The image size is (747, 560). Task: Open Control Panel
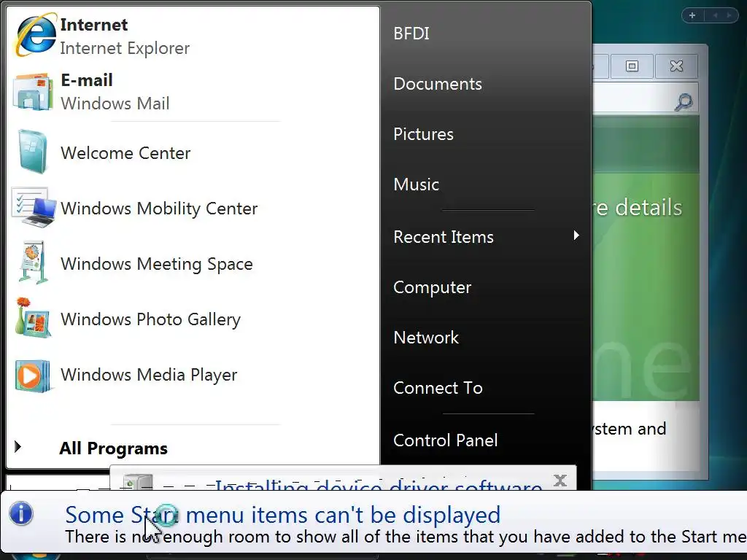pos(446,440)
